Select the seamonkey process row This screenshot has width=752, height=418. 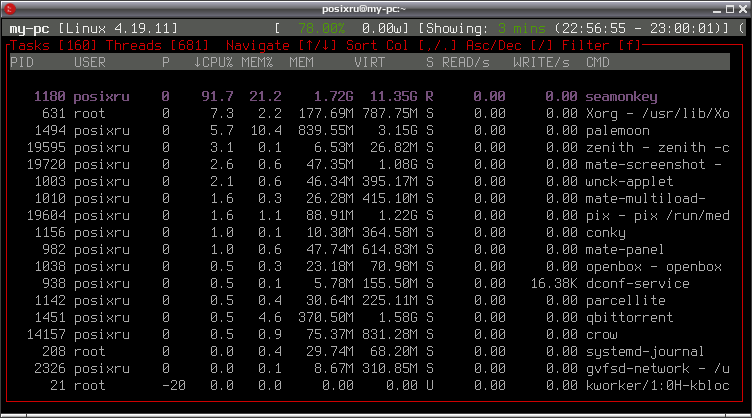(x=370, y=97)
